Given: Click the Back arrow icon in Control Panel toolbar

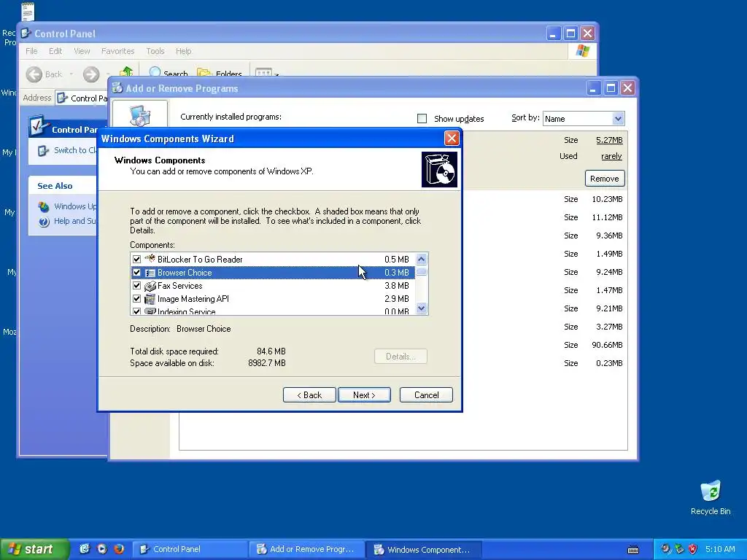Looking at the screenshot, I should (x=34, y=74).
